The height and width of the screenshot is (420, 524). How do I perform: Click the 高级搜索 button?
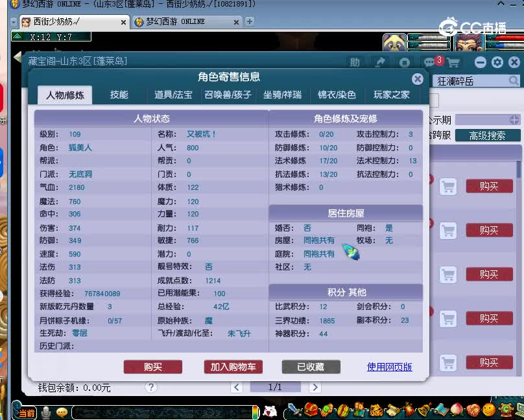pos(487,135)
